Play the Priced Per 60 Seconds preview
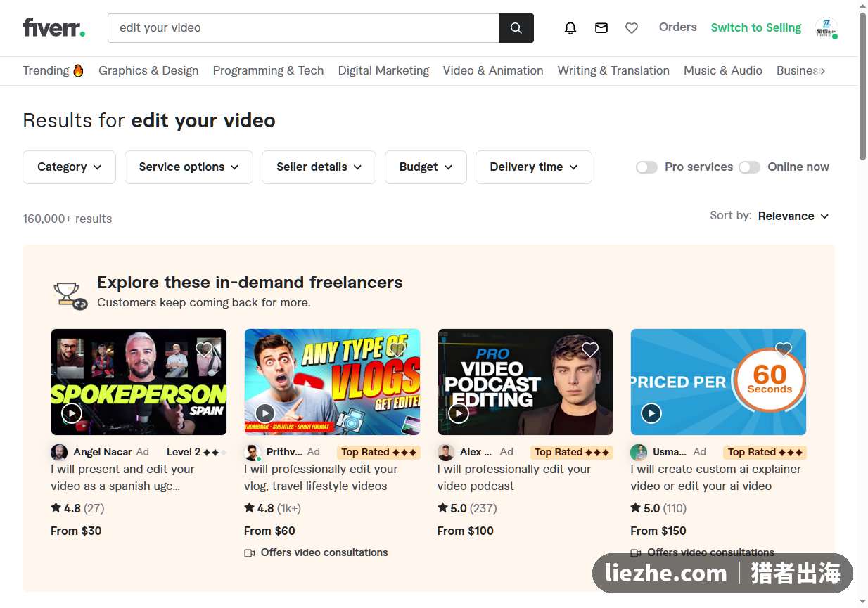This screenshot has height=608, width=868. click(651, 413)
